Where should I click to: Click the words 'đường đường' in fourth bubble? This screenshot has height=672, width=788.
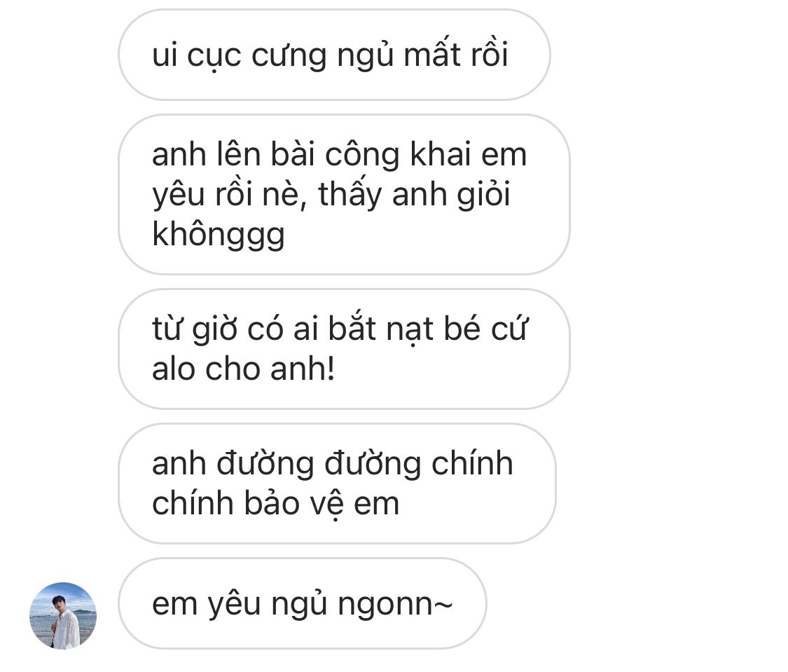click(319, 463)
